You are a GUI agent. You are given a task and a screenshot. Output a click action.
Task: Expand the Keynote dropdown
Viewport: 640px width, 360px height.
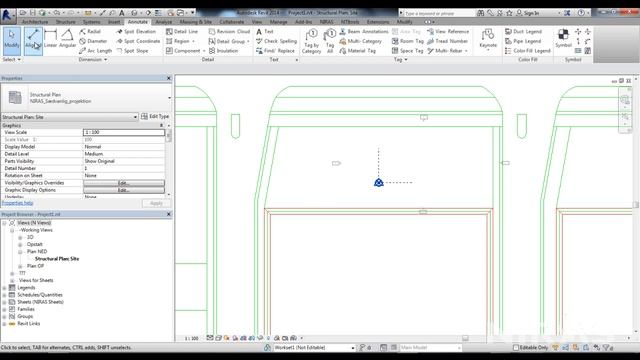(x=488, y=49)
